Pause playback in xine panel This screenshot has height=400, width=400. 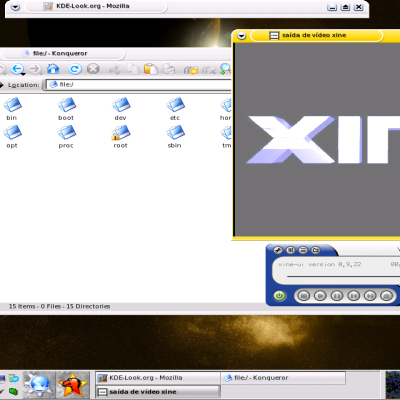tap(337, 296)
